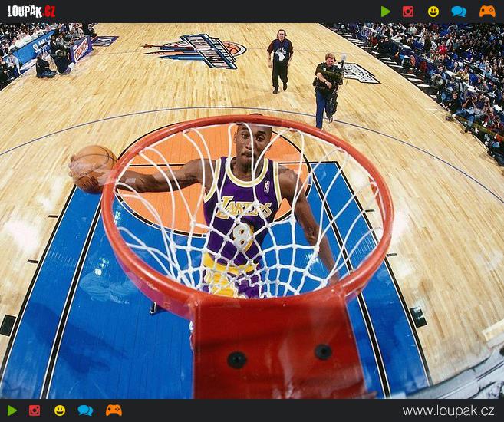
Task: Click the orange gamepad icon in top bar
Action: coord(487,12)
